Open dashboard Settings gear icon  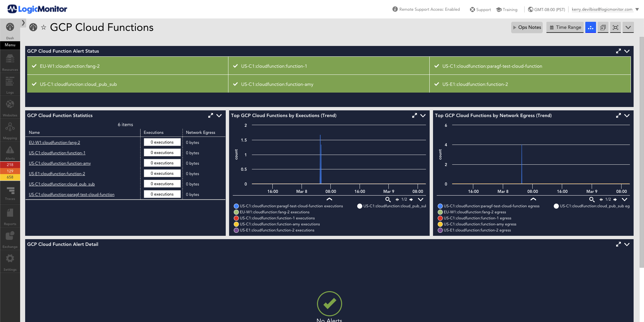[x=10, y=259]
